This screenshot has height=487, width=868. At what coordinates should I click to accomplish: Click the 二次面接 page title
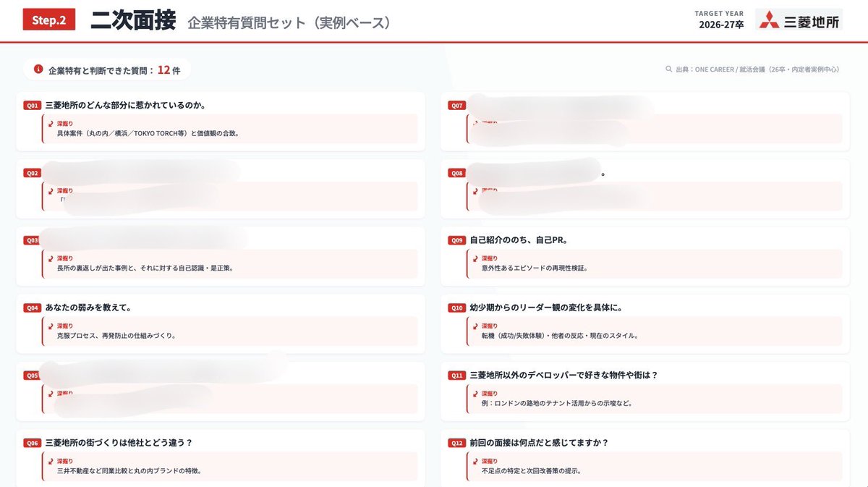click(133, 20)
